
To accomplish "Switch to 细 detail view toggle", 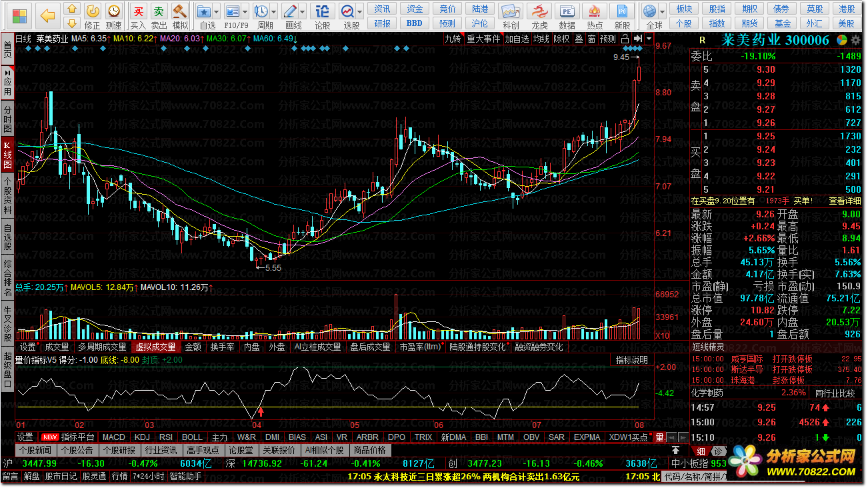I will coord(701,452).
